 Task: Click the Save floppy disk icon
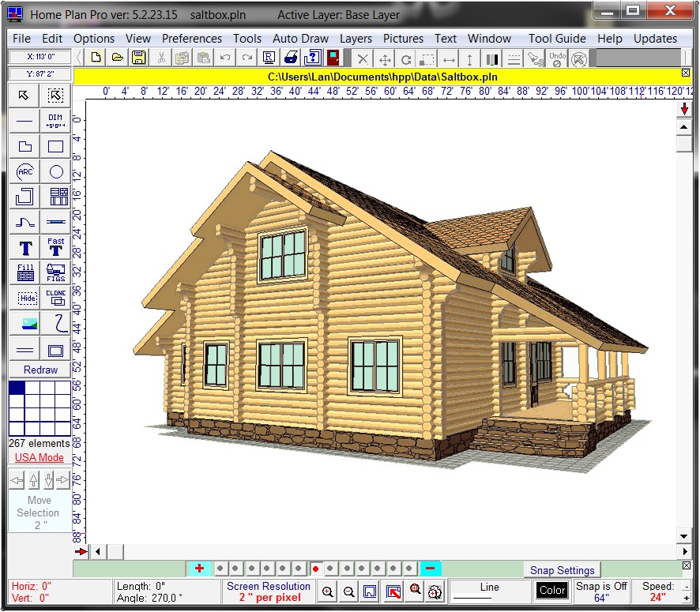pyautogui.click(x=138, y=58)
